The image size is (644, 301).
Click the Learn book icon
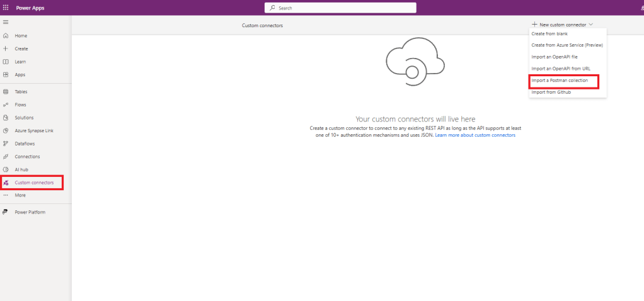6,62
